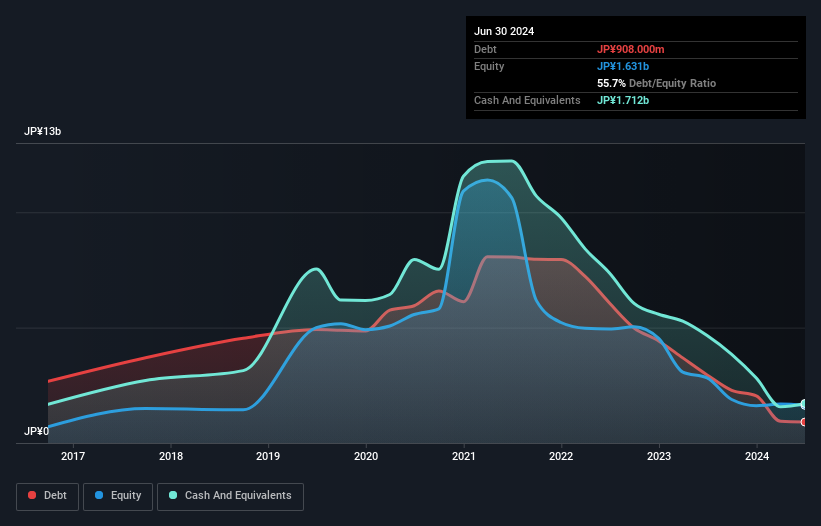
Task: Click the JP¥0 y-axis label
Action: [x=36, y=431]
